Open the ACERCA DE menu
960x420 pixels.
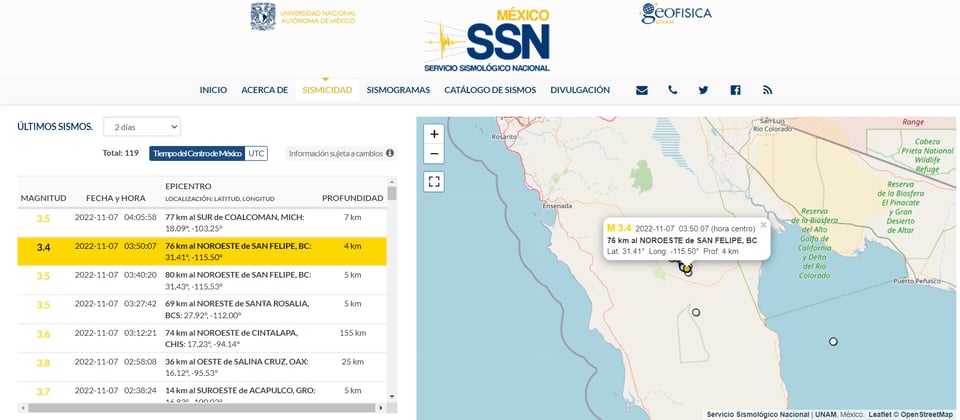tap(264, 90)
